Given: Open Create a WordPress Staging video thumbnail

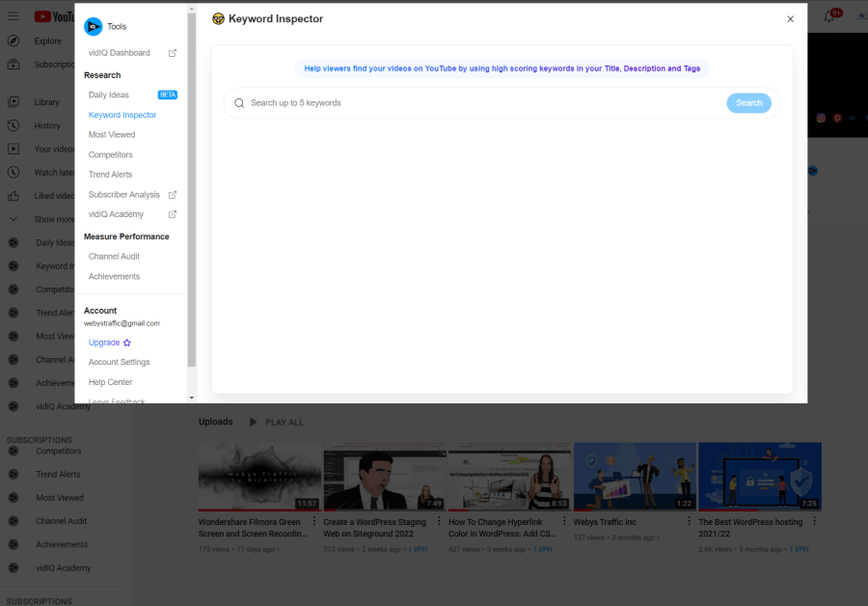Looking at the screenshot, I should tap(385, 477).
